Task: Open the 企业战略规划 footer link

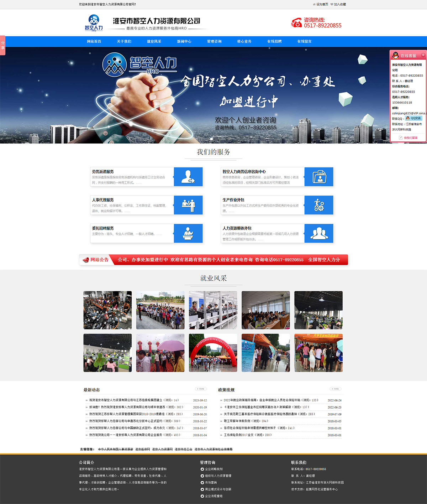Action: point(213,469)
